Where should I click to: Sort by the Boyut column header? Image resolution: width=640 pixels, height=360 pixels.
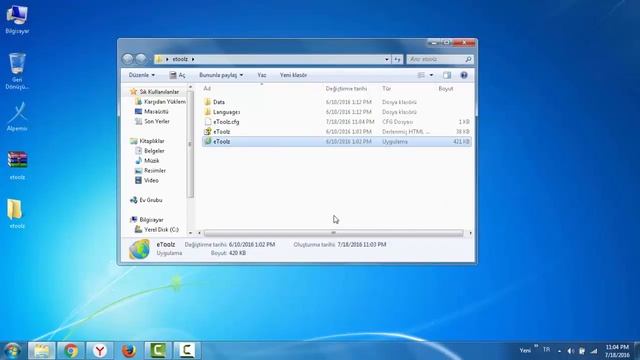pyautogui.click(x=446, y=89)
